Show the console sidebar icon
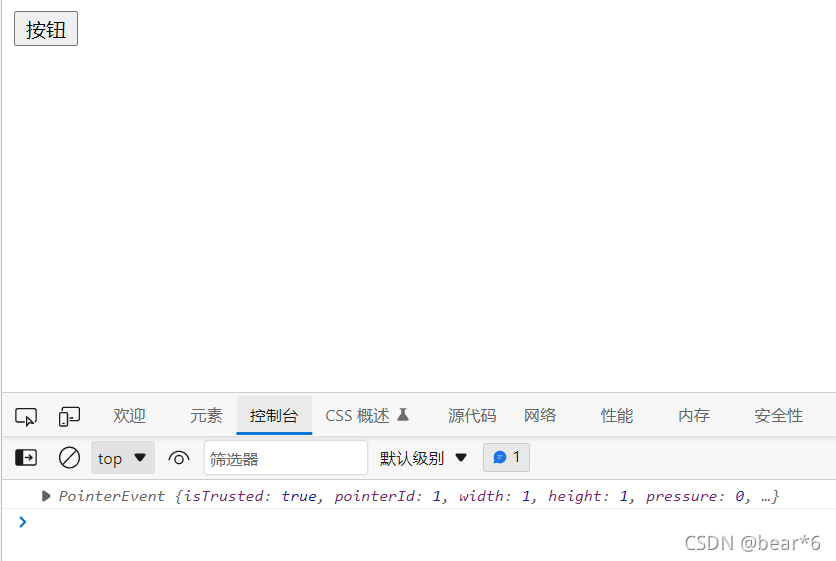The width and height of the screenshot is (836, 561). [26, 458]
